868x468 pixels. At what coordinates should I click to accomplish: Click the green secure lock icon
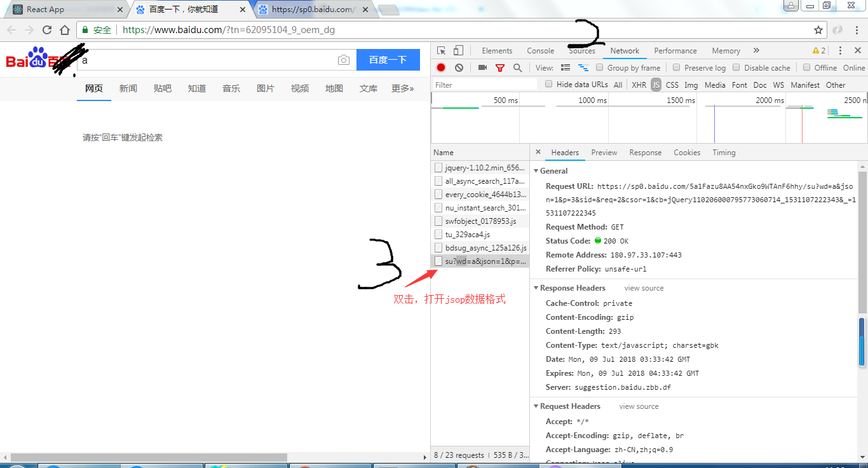[x=85, y=30]
